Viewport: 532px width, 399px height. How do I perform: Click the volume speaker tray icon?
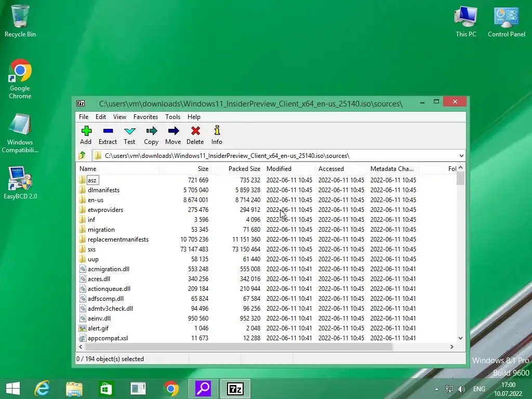[461, 389]
